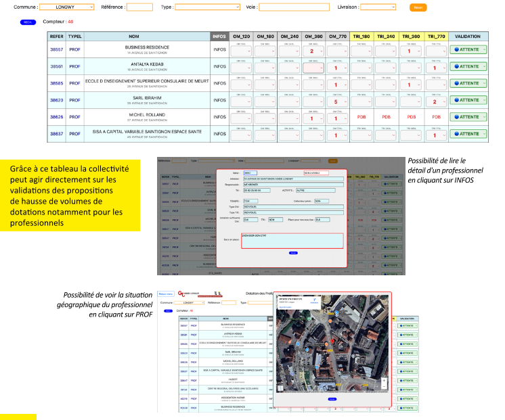
Task: Change ATTENTE validation for Business Residence
Action: click(468, 50)
